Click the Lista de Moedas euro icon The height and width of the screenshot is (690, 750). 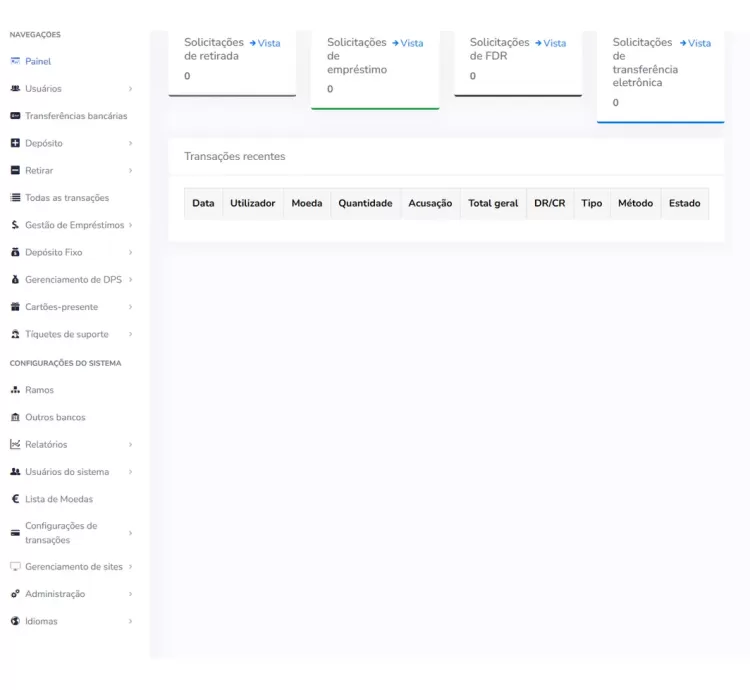click(15, 499)
